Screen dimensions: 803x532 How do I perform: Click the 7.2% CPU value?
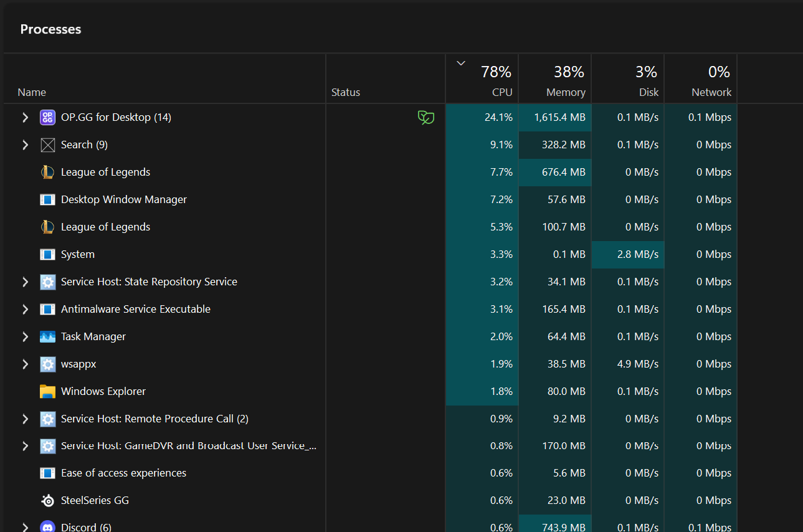tap(501, 199)
